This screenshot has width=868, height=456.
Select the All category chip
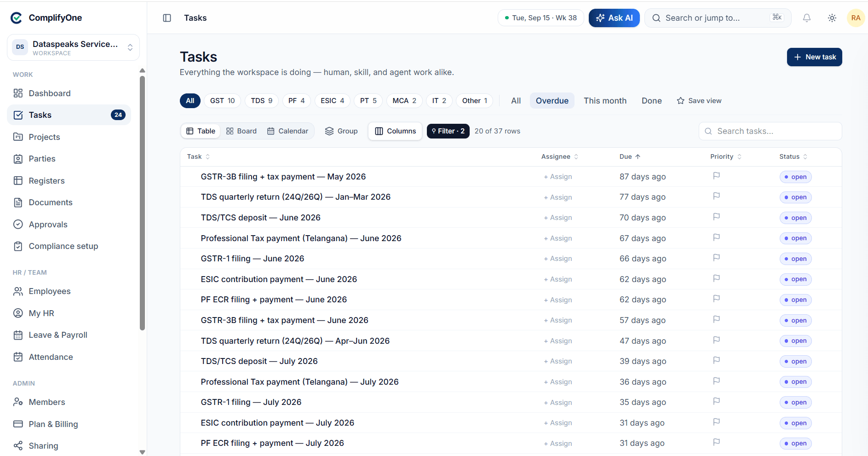click(x=190, y=101)
